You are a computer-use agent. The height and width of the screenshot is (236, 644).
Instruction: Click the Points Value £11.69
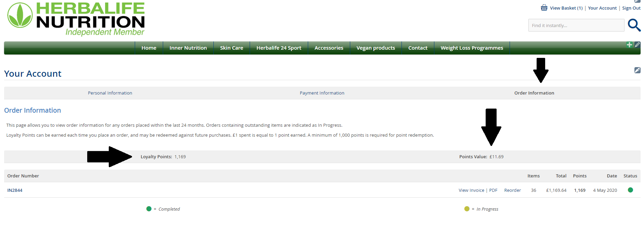click(x=497, y=157)
